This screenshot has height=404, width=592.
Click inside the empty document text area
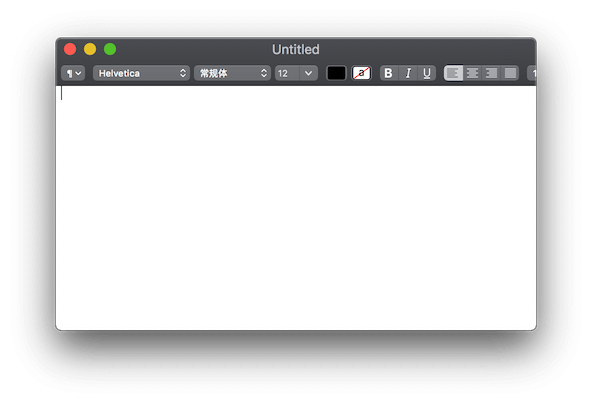tap(296, 208)
